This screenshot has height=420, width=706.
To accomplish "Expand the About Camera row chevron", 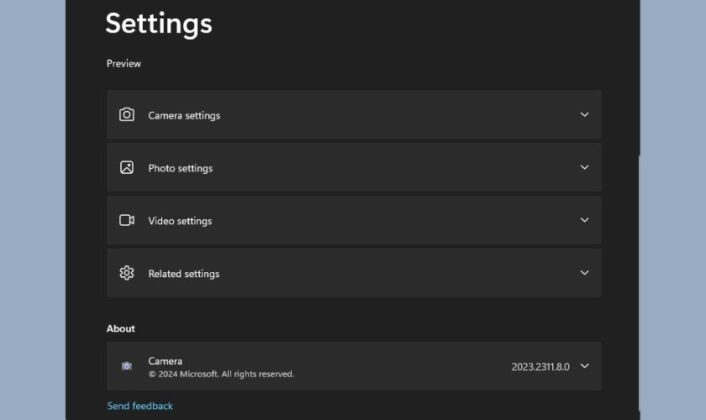I will [584, 366].
